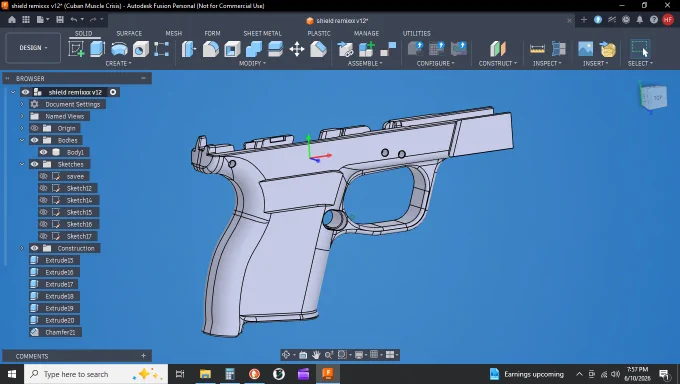Open the CONFIGURE menu label
Viewport: 680px width, 384px height.
(x=435, y=63)
